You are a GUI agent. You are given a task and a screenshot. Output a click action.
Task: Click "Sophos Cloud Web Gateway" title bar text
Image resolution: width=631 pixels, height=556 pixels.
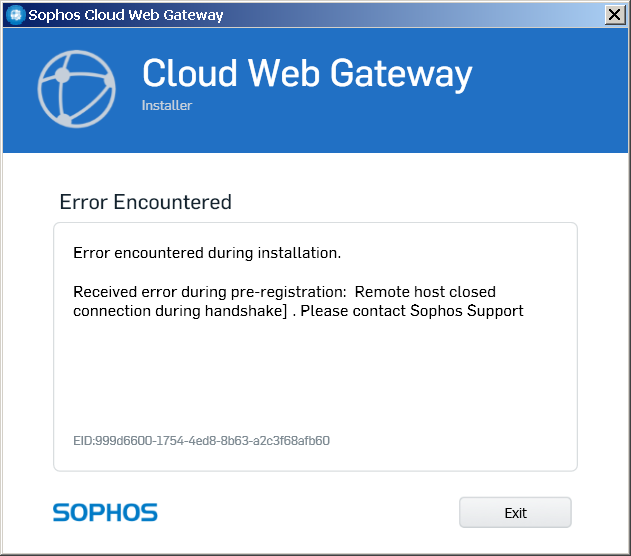(126, 15)
